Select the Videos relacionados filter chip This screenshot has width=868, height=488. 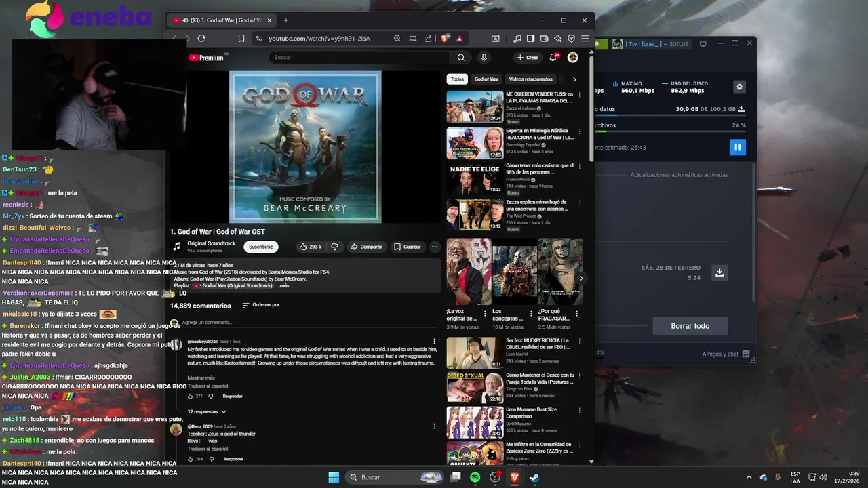pyautogui.click(x=530, y=79)
